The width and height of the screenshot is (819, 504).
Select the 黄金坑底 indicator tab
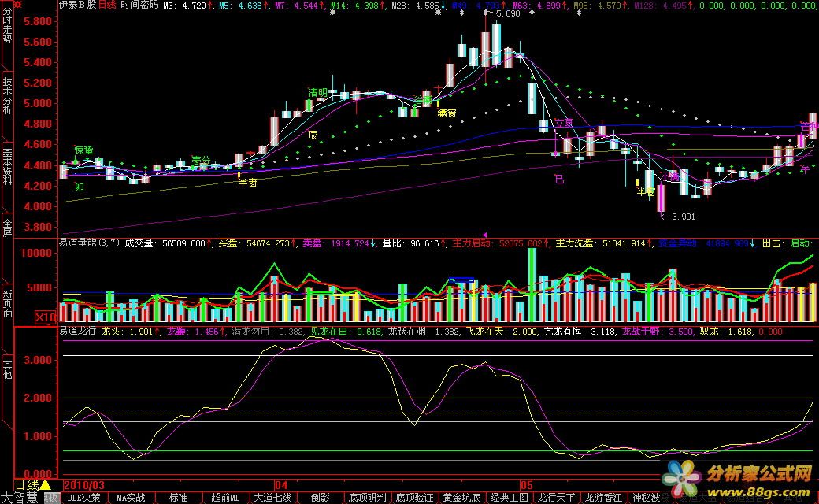(461, 498)
